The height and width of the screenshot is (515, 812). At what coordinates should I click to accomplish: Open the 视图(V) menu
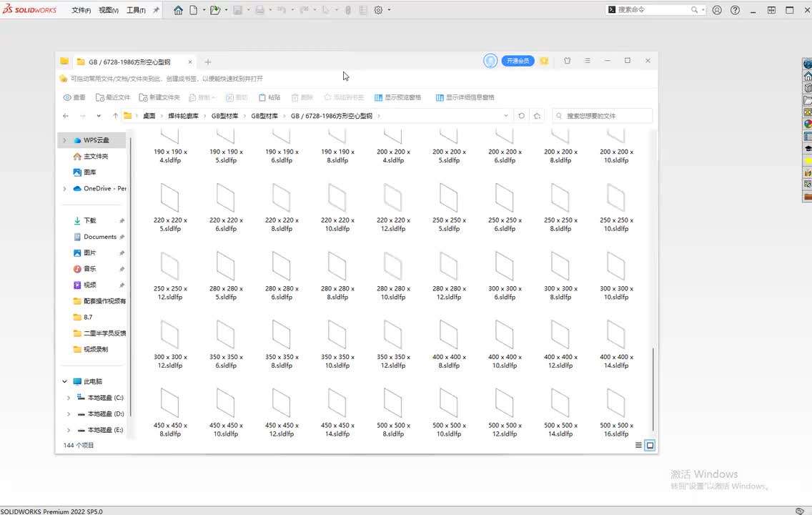(x=108, y=10)
